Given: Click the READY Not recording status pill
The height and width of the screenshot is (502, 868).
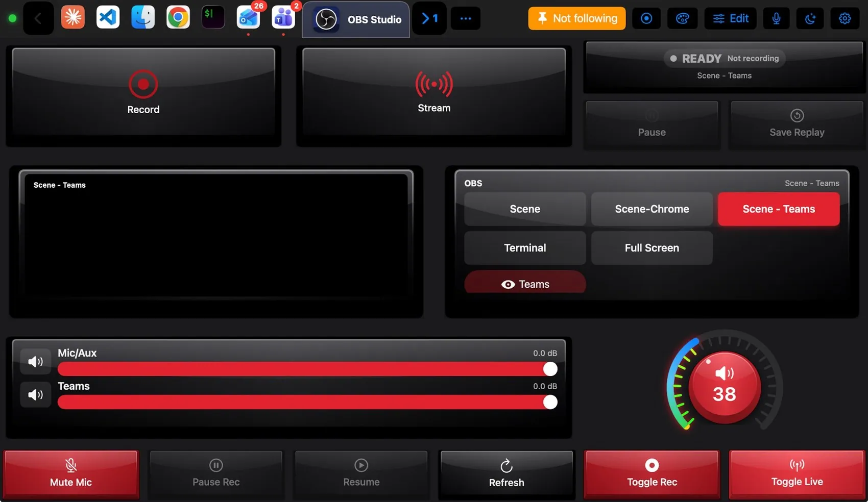Looking at the screenshot, I should [725, 58].
